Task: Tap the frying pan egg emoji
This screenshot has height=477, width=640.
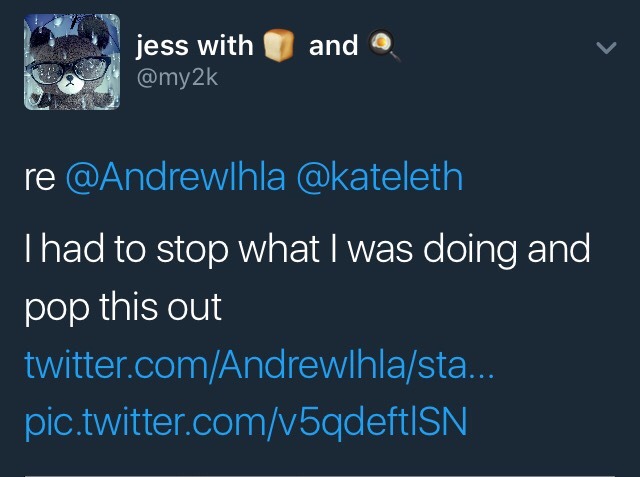Action: coord(384,45)
